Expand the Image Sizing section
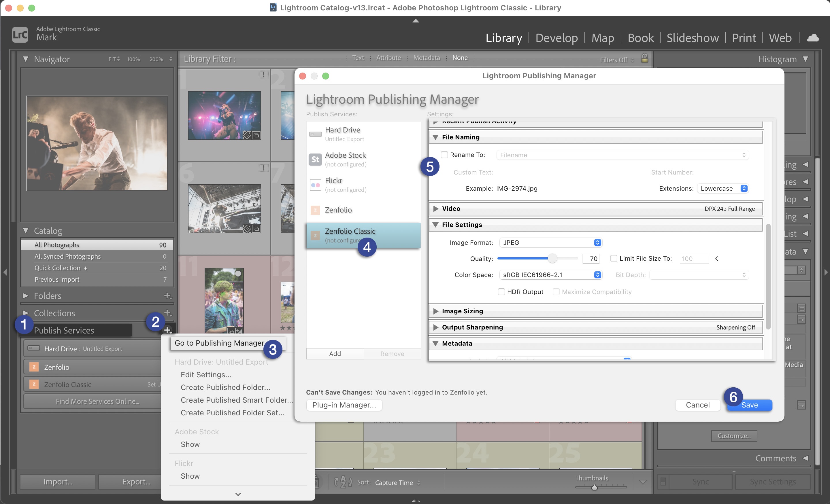Screen dimensions: 830x504 tap(435, 311)
